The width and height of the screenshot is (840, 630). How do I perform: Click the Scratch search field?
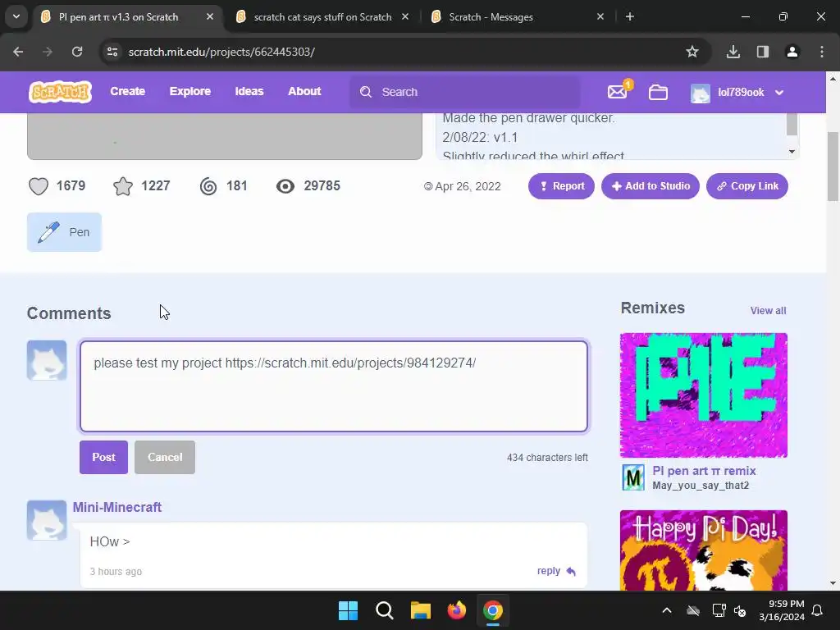(x=465, y=92)
